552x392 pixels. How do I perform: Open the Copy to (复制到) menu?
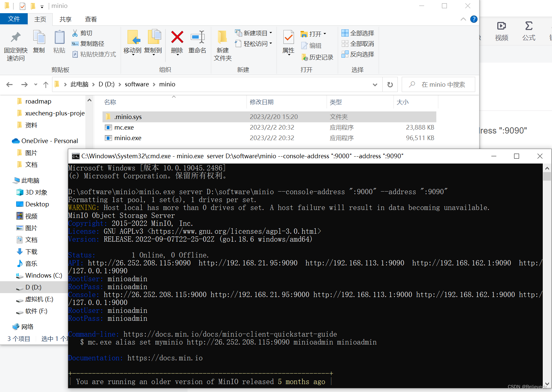(x=153, y=42)
